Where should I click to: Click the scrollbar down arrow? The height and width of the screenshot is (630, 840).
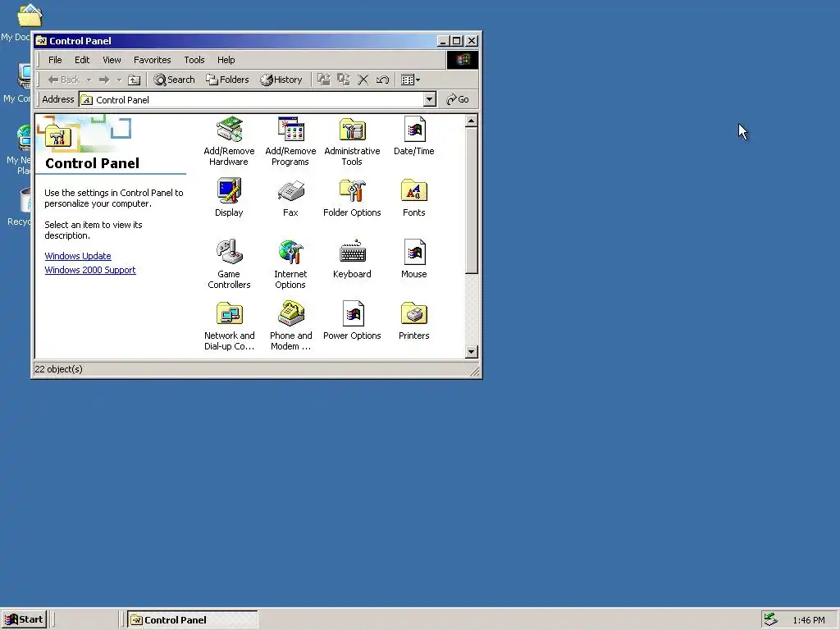(x=472, y=352)
